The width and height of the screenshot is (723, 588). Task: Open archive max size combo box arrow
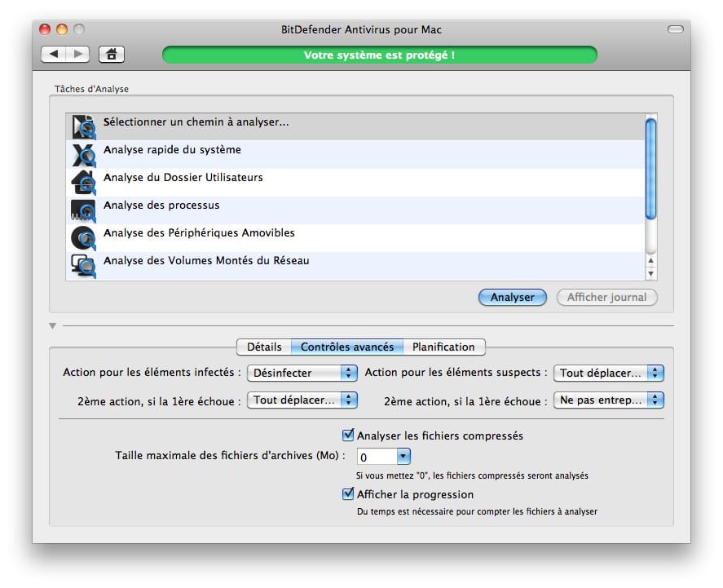click(x=403, y=457)
